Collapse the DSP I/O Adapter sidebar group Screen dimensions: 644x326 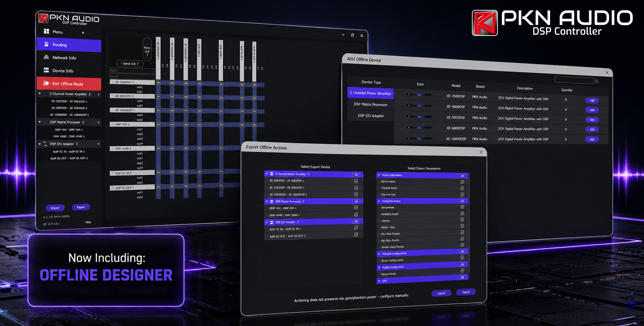click(40, 144)
